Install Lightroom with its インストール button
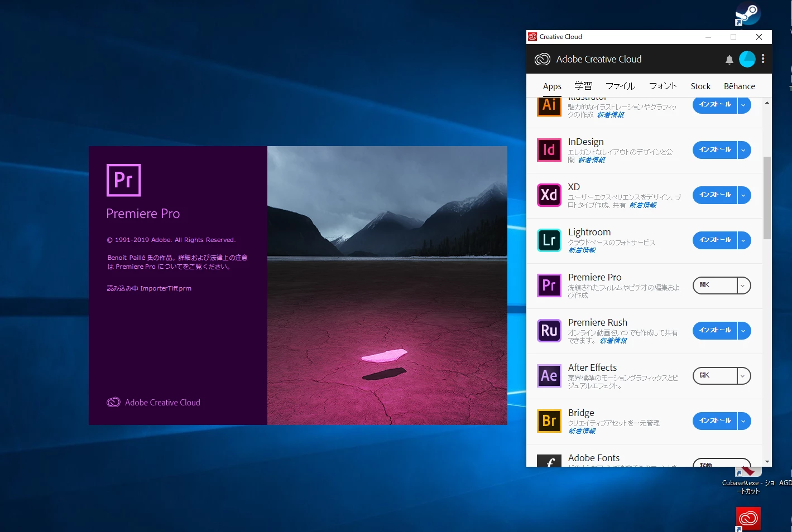Screen dimensions: 792x532 click(715, 240)
